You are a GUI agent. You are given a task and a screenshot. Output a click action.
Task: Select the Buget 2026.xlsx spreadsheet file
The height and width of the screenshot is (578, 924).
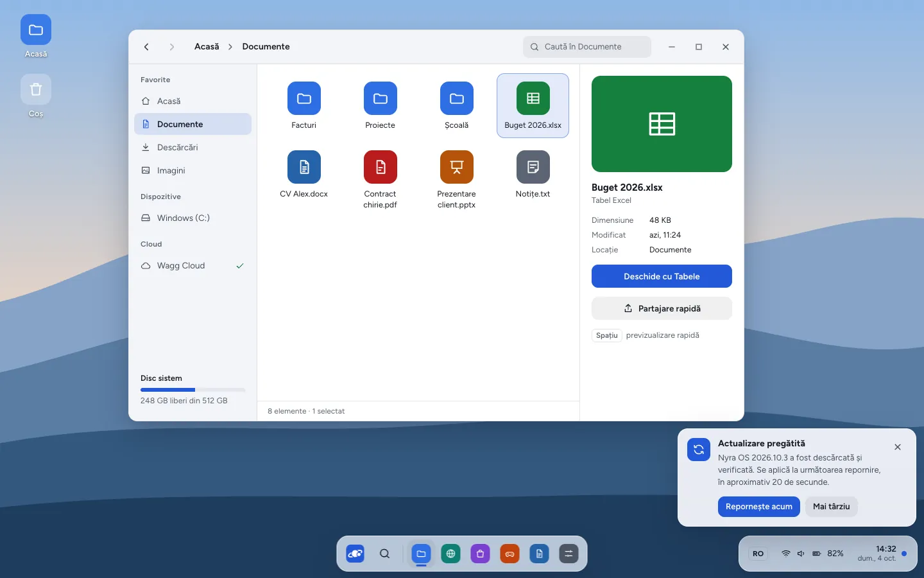[533, 106]
